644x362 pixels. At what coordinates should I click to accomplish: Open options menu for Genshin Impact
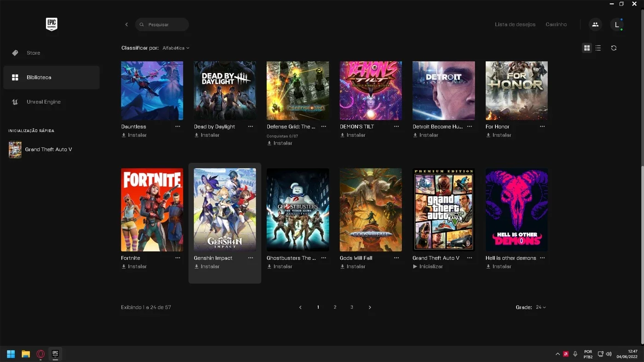[x=250, y=258]
